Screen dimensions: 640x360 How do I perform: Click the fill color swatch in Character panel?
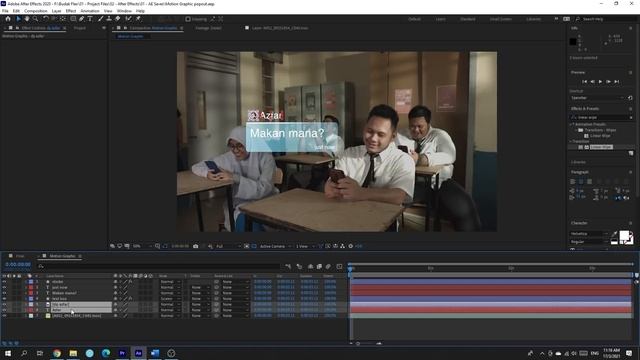click(624, 236)
